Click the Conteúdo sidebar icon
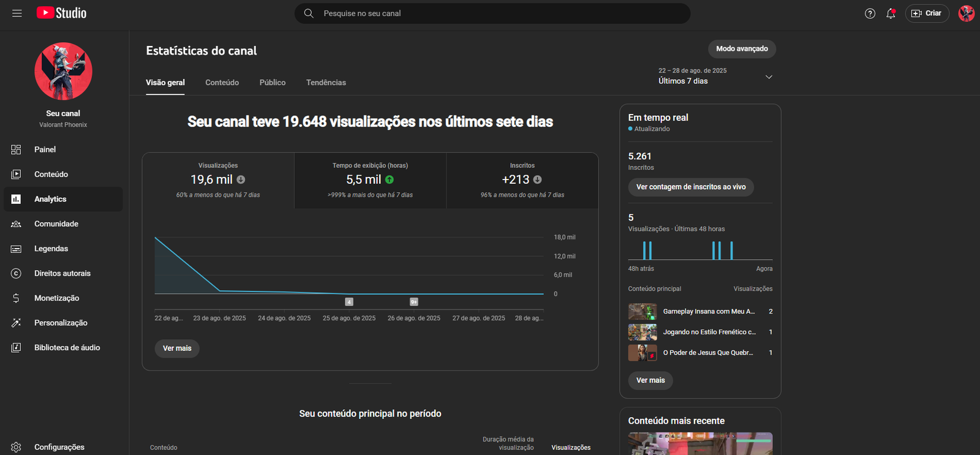980x455 pixels. click(x=16, y=175)
